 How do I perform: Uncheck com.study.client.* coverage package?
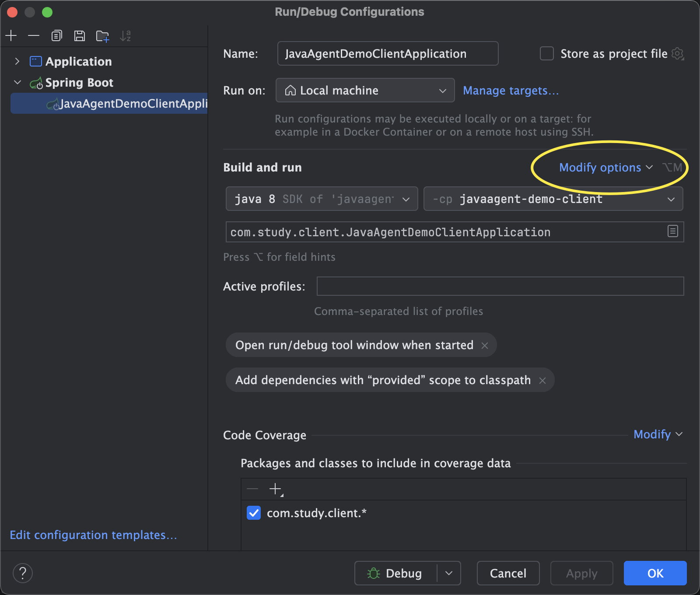click(x=254, y=513)
